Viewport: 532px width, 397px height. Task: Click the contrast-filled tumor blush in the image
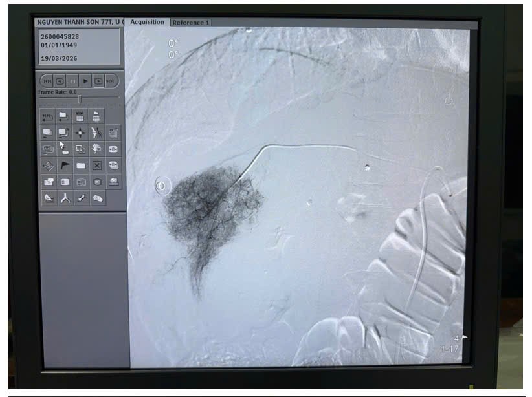(207, 207)
